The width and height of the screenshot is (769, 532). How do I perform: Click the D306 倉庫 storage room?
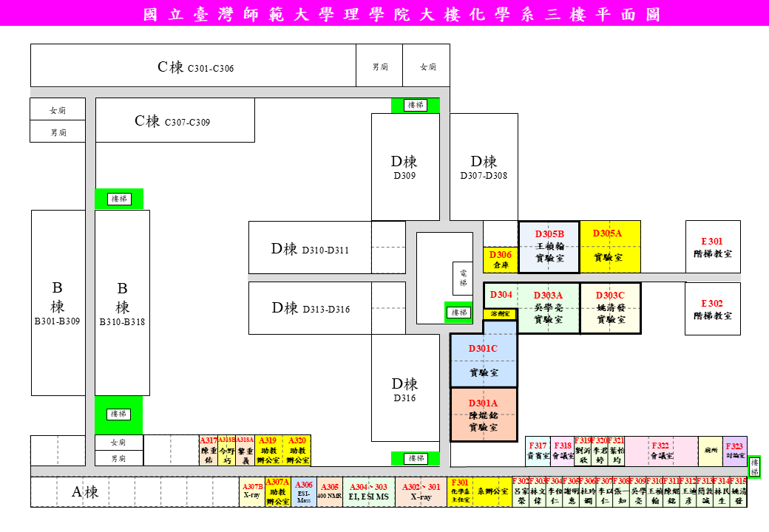501,259
